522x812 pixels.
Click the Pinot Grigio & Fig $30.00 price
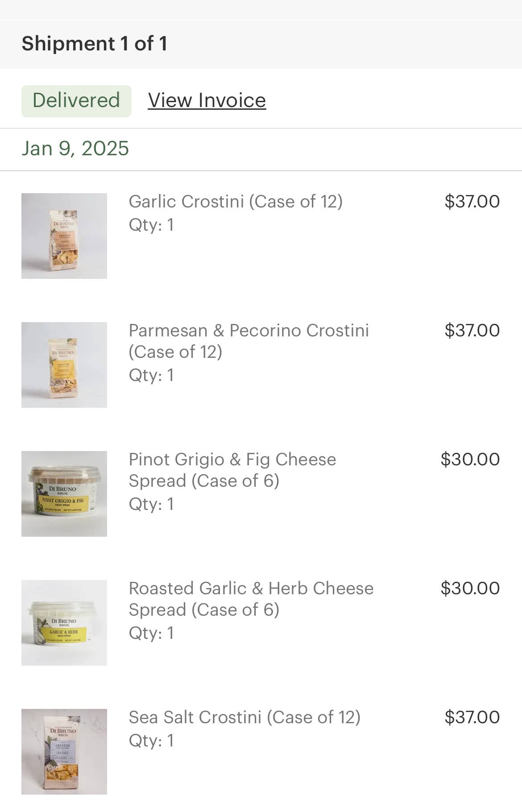point(470,460)
